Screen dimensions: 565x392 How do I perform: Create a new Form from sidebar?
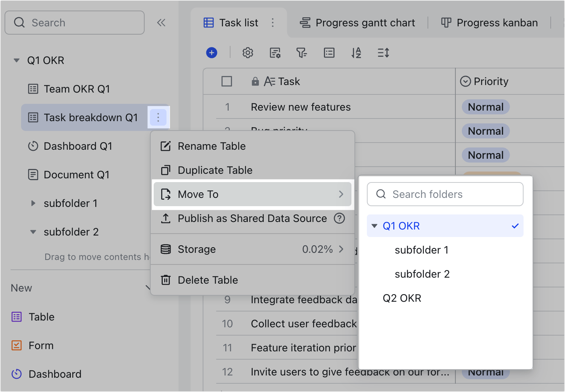click(x=41, y=345)
